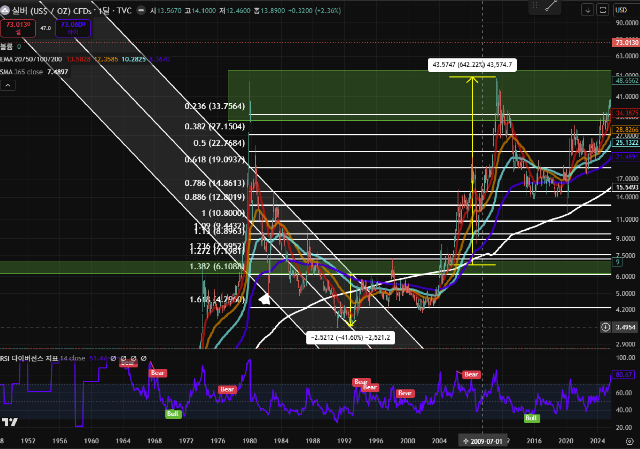The image size is (640, 449).
Task: Click the red Bear label near 1968
Action: pyautogui.click(x=158, y=373)
